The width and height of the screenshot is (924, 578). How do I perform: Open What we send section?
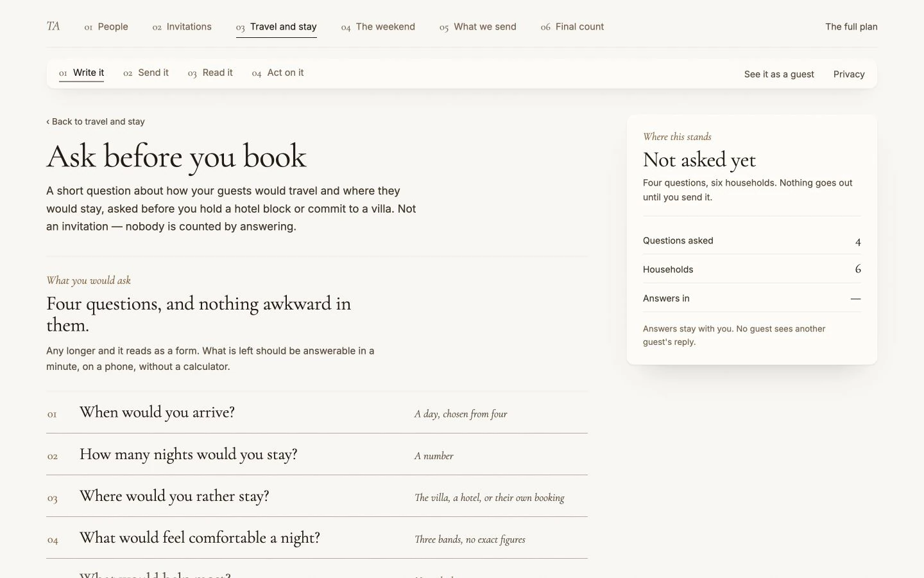[x=478, y=27]
